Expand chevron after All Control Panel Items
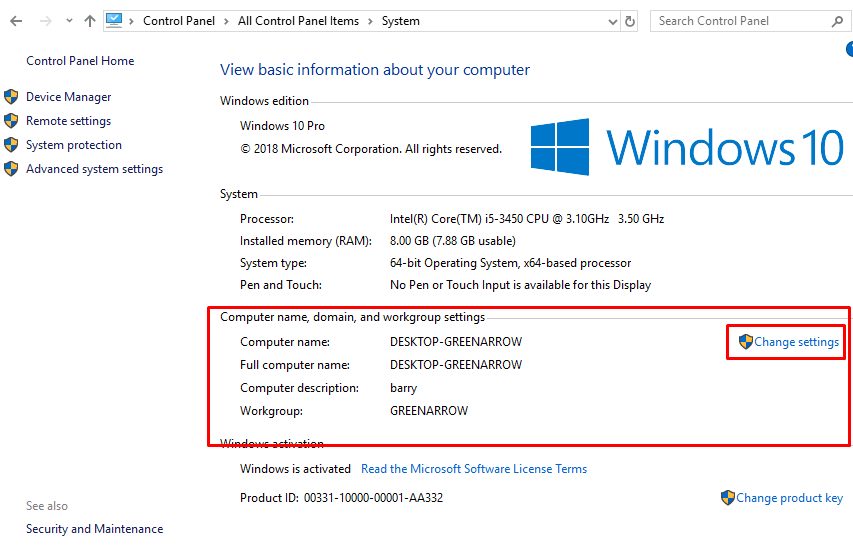853x554 pixels. coord(370,21)
